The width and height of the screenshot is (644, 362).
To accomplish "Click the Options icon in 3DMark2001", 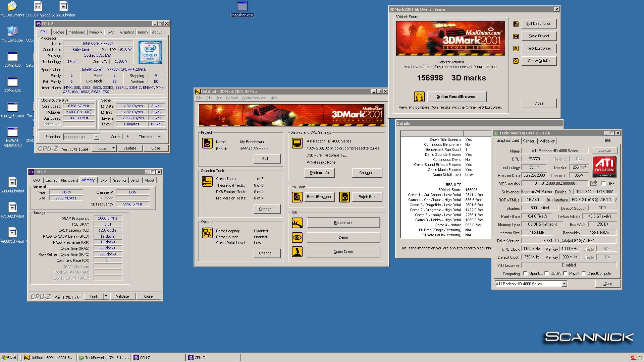I will pos(207,233).
